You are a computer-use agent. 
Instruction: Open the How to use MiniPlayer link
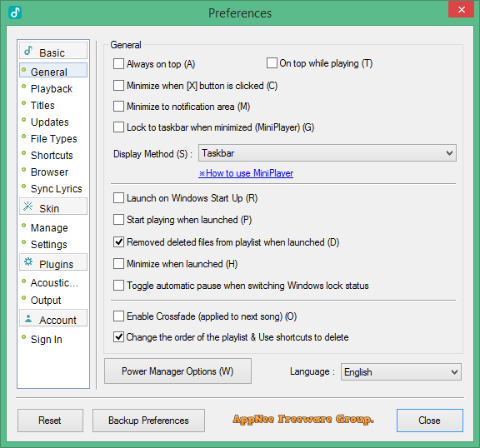click(x=246, y=173)
